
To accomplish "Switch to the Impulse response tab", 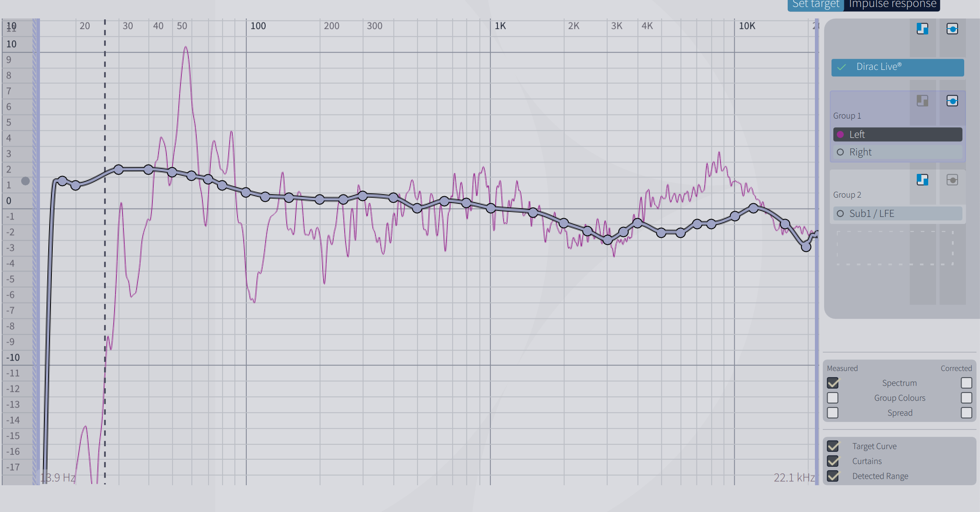I will 892,4.
